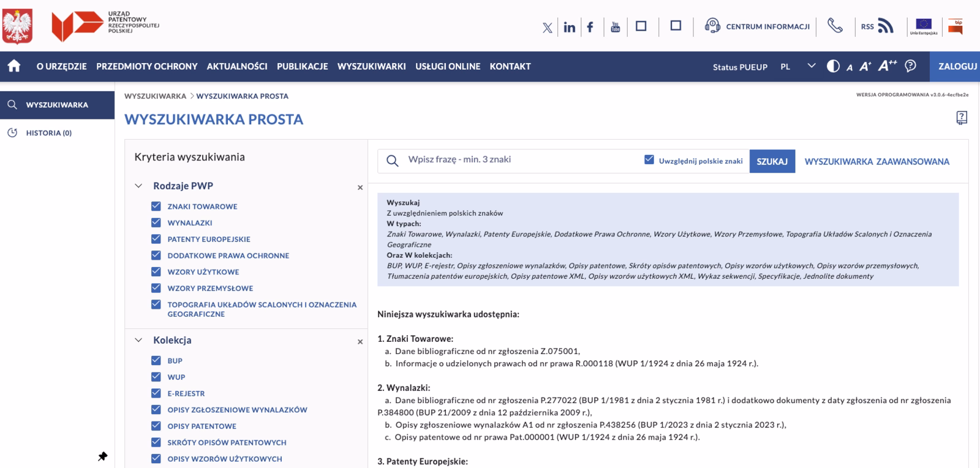Clear Kolekcja selections with X
The height and width of the screenshot is (468, 980).
click(x=360, y=342)
